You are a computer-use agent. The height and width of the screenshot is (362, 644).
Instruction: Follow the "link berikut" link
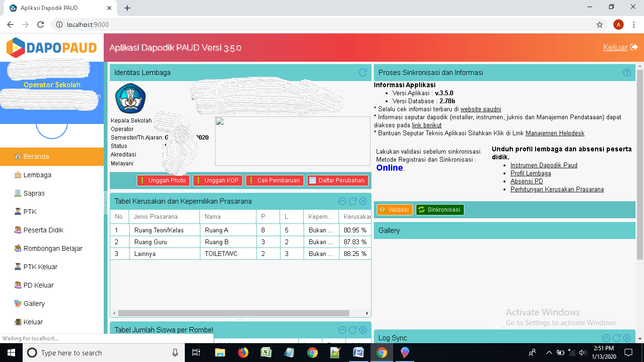pyautogui.click(x=427, y=125)
